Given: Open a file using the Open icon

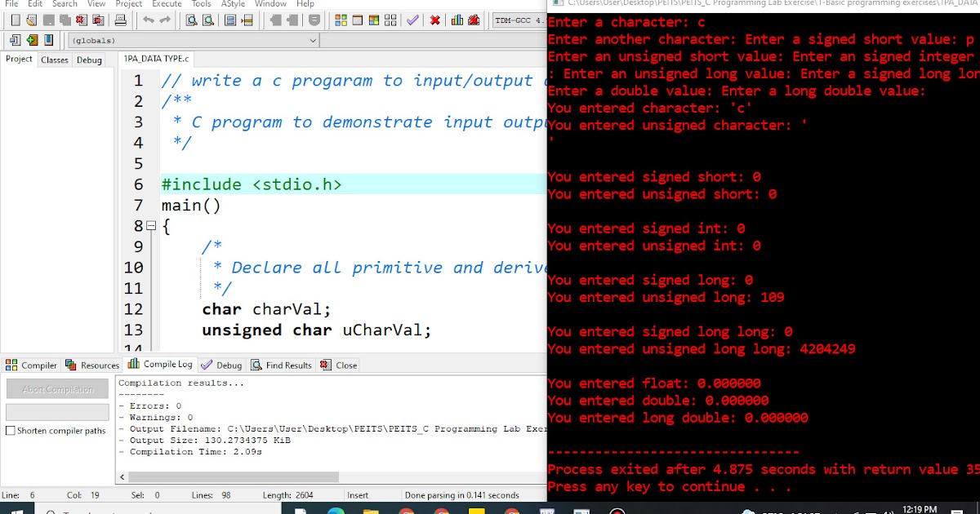Looking at the screenshot, I should pos(33,20).
